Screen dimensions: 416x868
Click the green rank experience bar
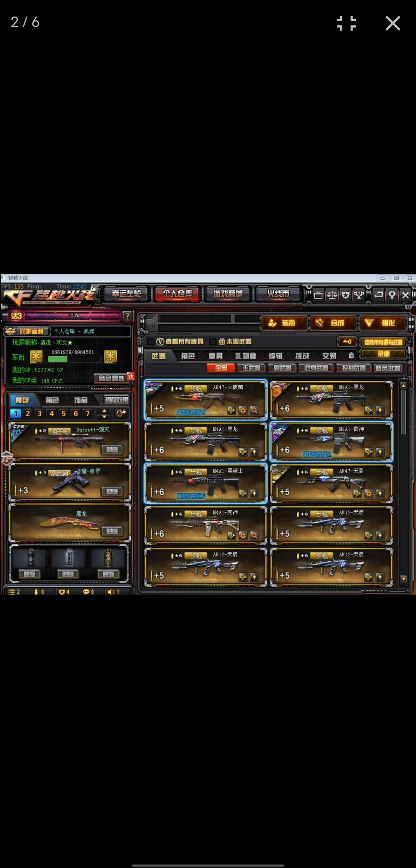click(x=74, y=359)
